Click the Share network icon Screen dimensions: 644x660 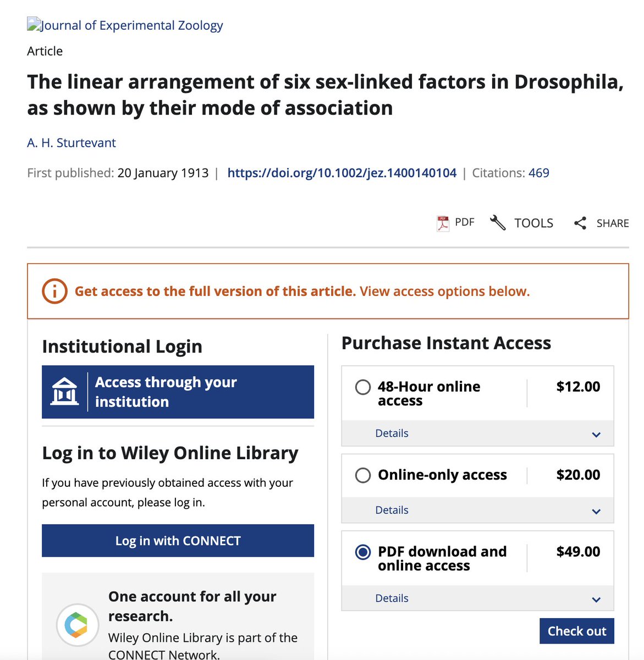tap(580, 223)
